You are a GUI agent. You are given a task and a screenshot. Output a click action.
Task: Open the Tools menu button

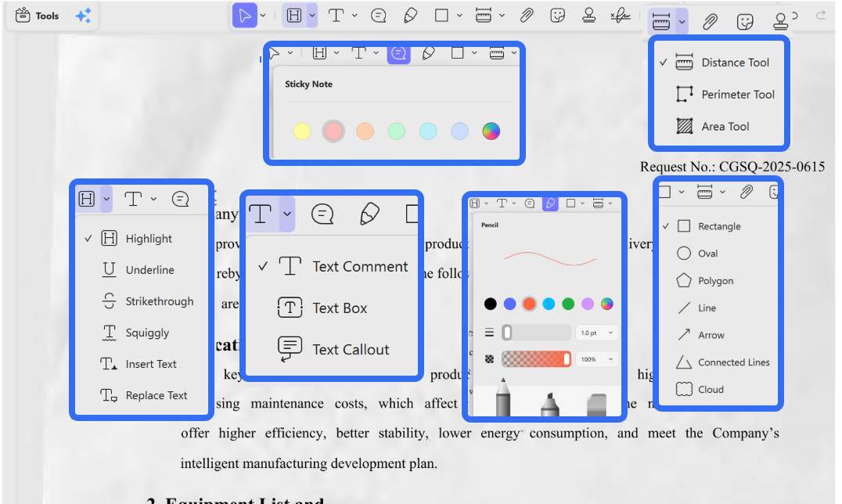[x=37, y=16]
